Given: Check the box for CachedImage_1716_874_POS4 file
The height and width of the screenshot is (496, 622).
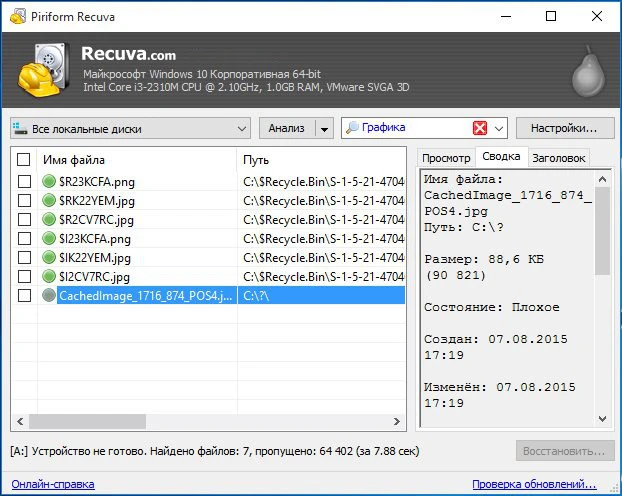Looking at the screenshot, I should [x=24, y=296].
